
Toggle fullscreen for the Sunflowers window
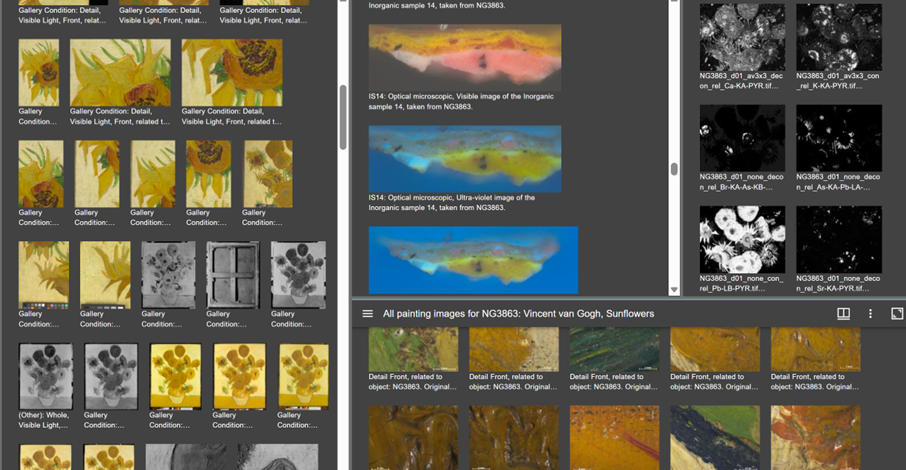point(897,314)
